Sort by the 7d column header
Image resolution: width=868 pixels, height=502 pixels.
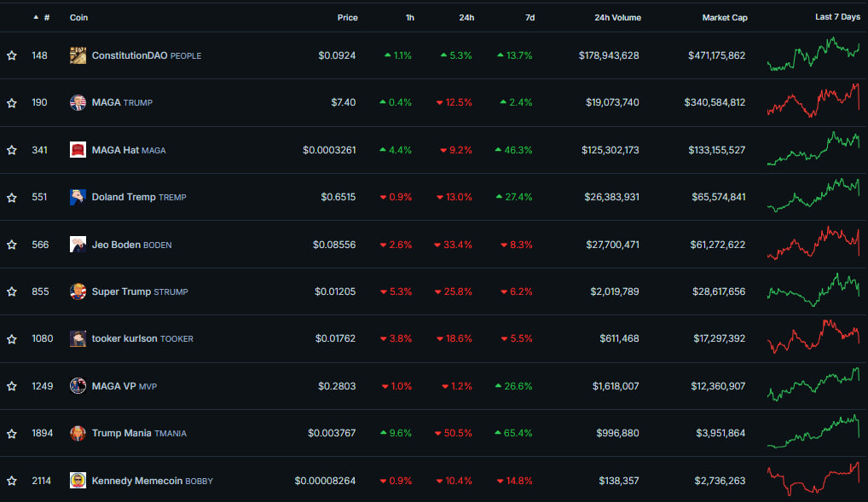coord(529,17)
